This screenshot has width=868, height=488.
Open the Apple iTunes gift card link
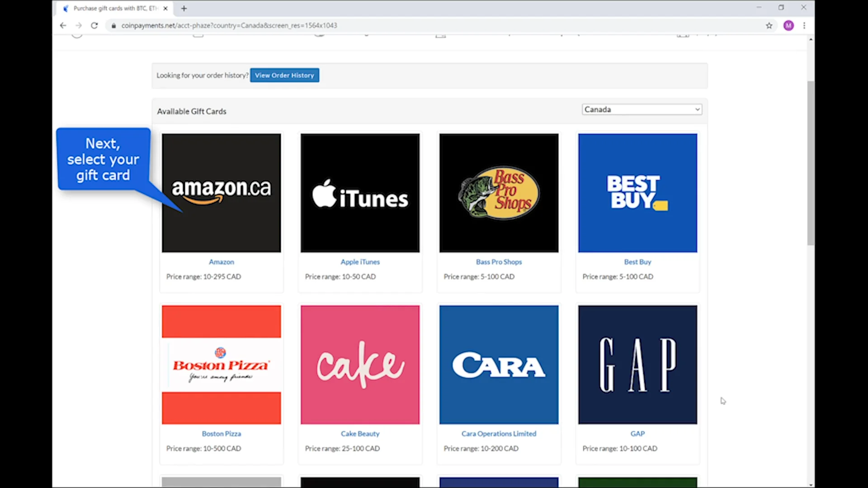pyautogui.click(x=360, y=262)
